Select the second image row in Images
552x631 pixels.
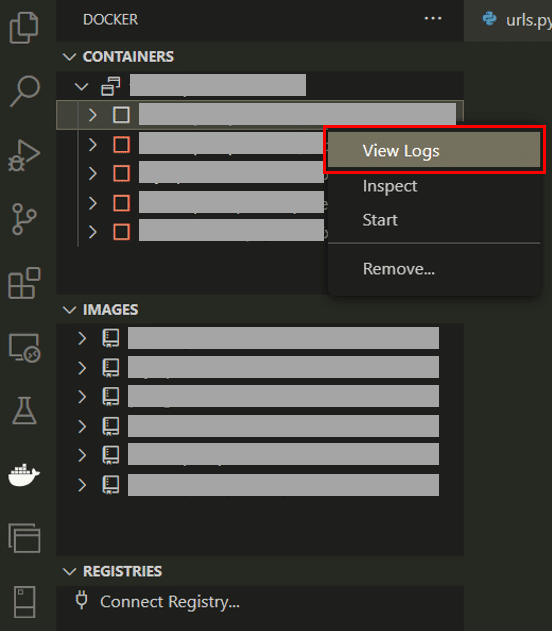pyautogui.click(x=260, y=367)
